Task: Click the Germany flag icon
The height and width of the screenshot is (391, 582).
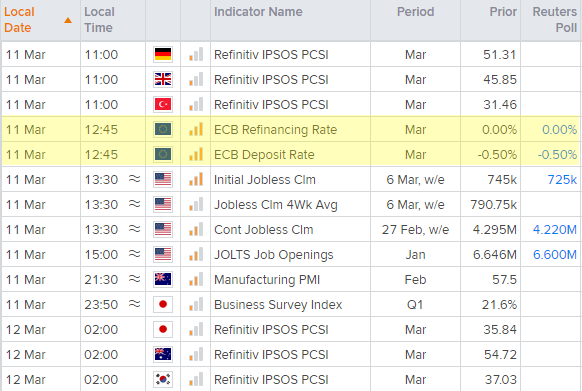Action: pyautogui.click(x=163, y=55)
